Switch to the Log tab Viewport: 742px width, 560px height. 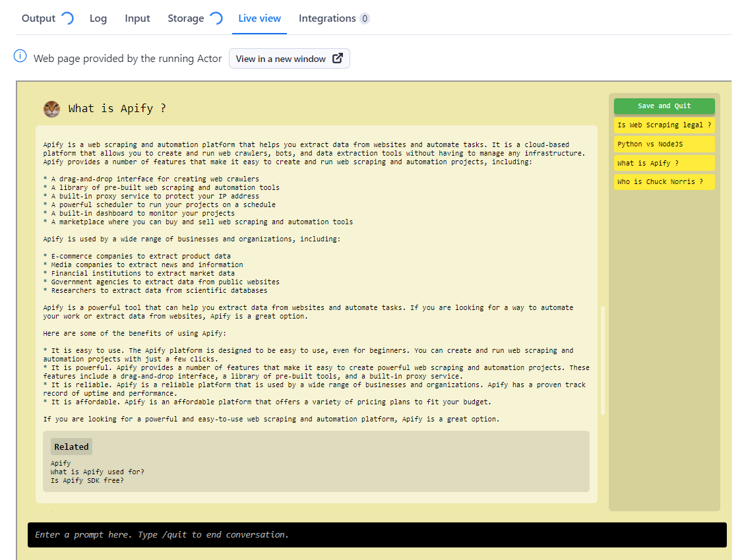point(98,18)
